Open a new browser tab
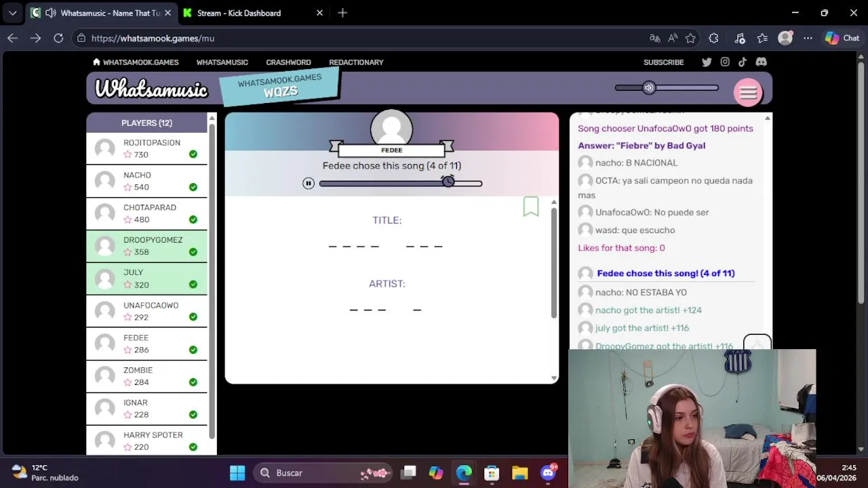Viewport: 868px width, 488px height. click(342, 13)
